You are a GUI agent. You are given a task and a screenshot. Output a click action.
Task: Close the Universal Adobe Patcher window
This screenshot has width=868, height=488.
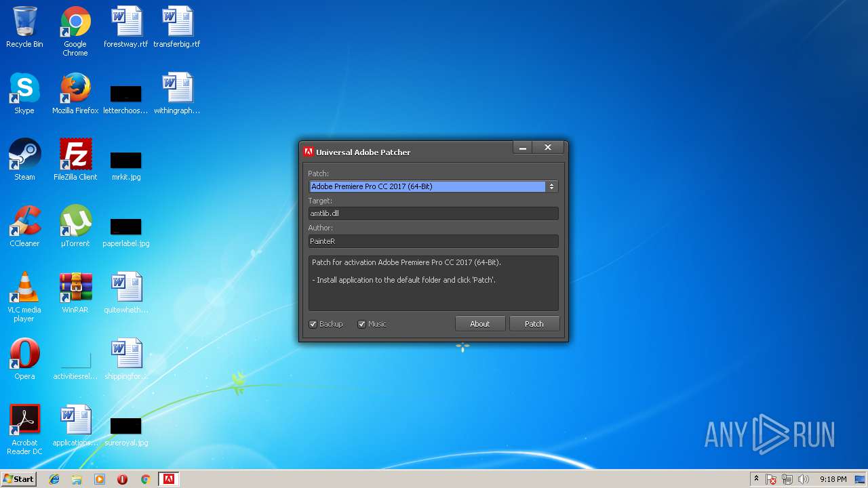548,148
